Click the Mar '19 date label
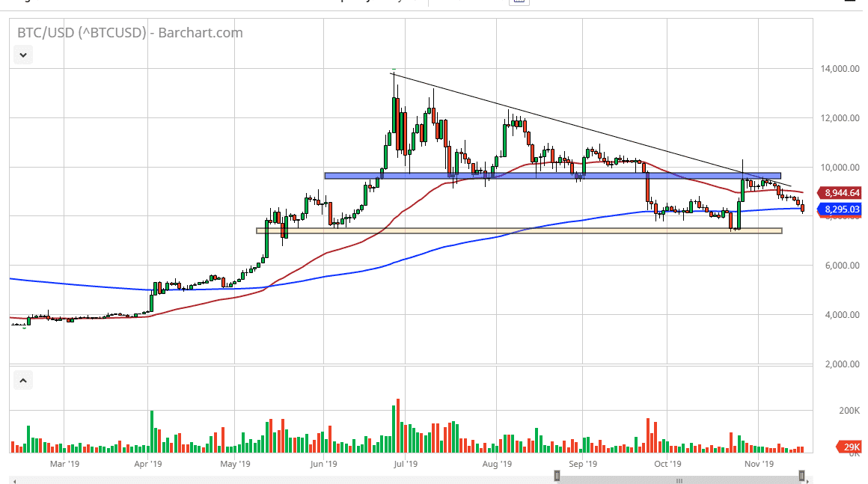 (x=64, y=464)
